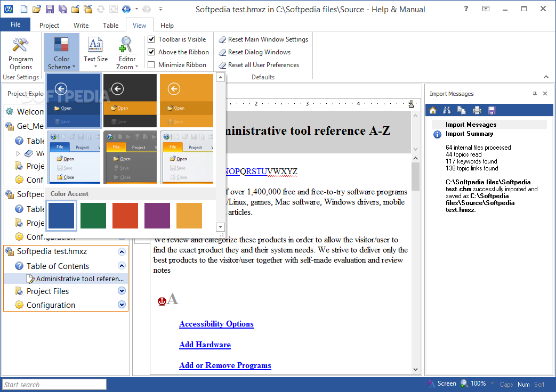This screenshot has width=556, height=392.
Task: Open Program Options
Action: (x=21, y=53)
